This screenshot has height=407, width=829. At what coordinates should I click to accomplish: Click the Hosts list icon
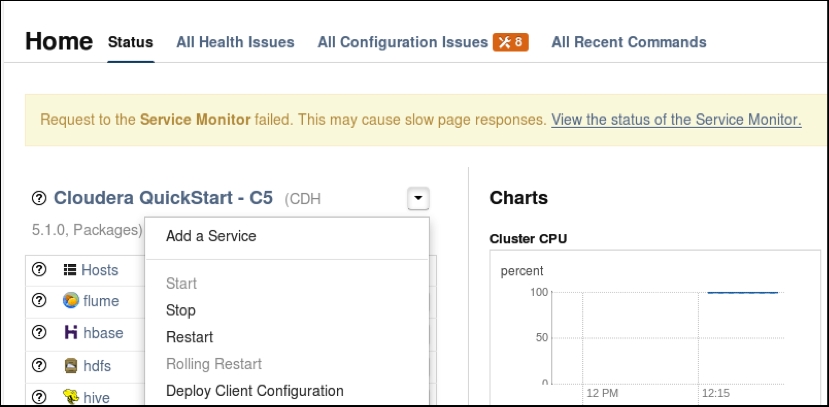coord(70,270)
